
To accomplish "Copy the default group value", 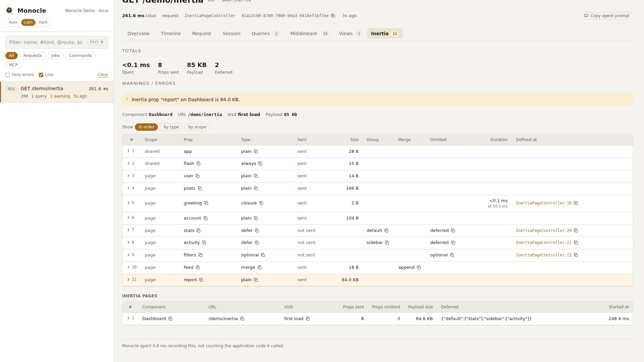I will [386, 231].
